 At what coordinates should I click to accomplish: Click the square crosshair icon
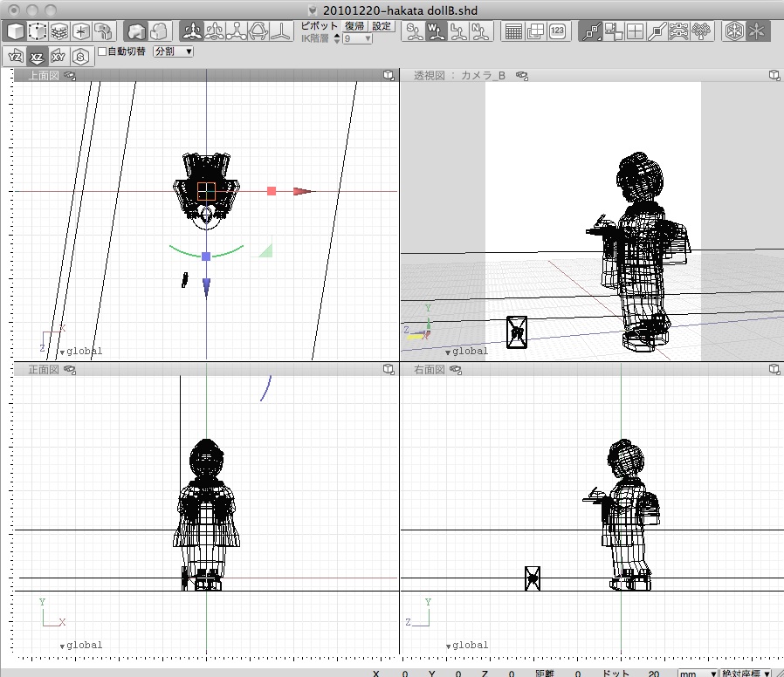click(x=635, y=31)
